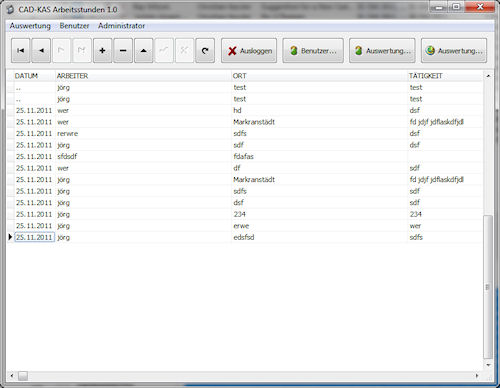Click the edit record triangle button

[144, 51]
